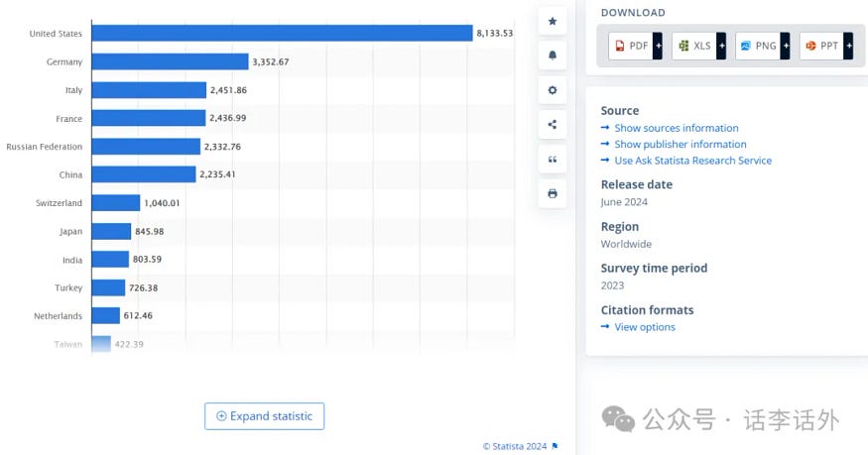The width and height of the screenshot is (868, 455).
Task: Download the statistic as XLS
Action: point(693,46)
